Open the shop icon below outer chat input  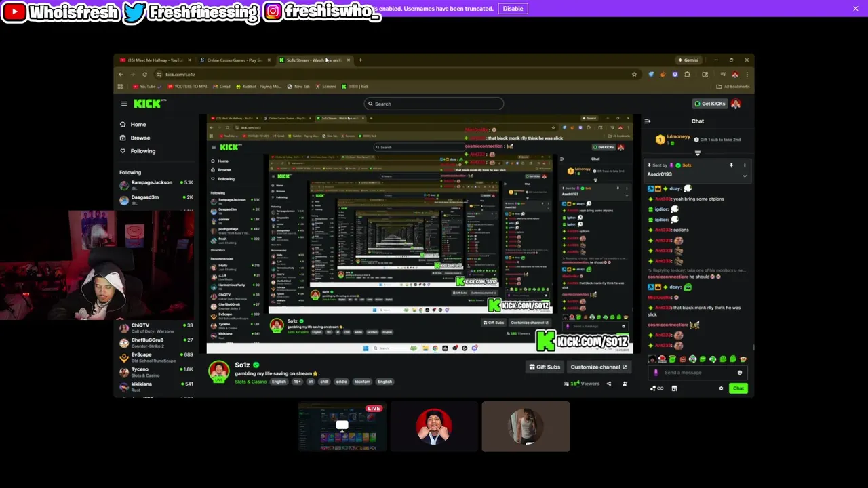pyautogui.click(x=674, y=388)
